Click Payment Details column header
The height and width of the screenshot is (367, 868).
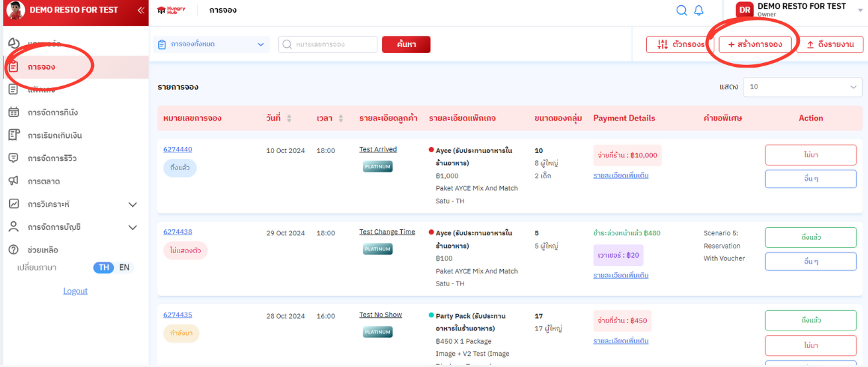(x=624, y=118)
